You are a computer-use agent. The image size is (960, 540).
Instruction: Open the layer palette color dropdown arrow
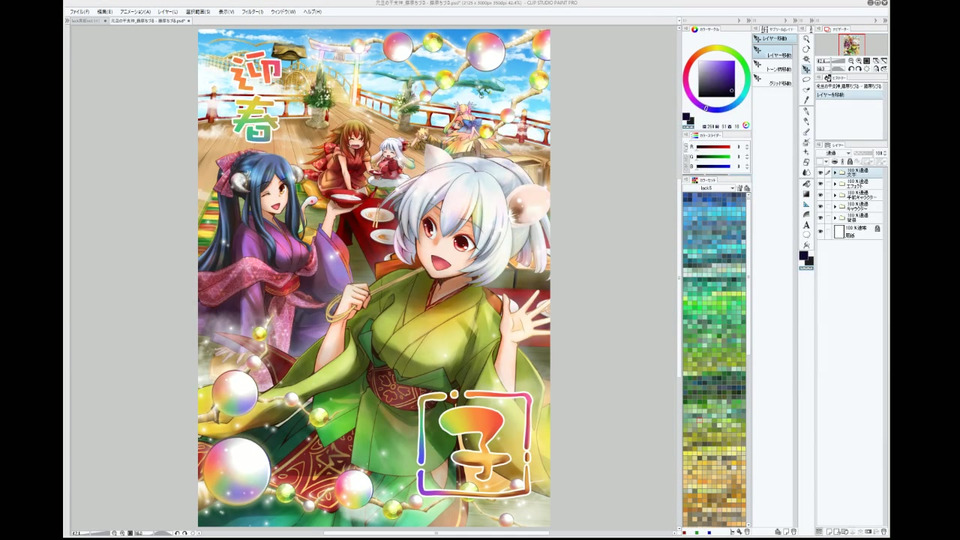(x=827, y=162)
